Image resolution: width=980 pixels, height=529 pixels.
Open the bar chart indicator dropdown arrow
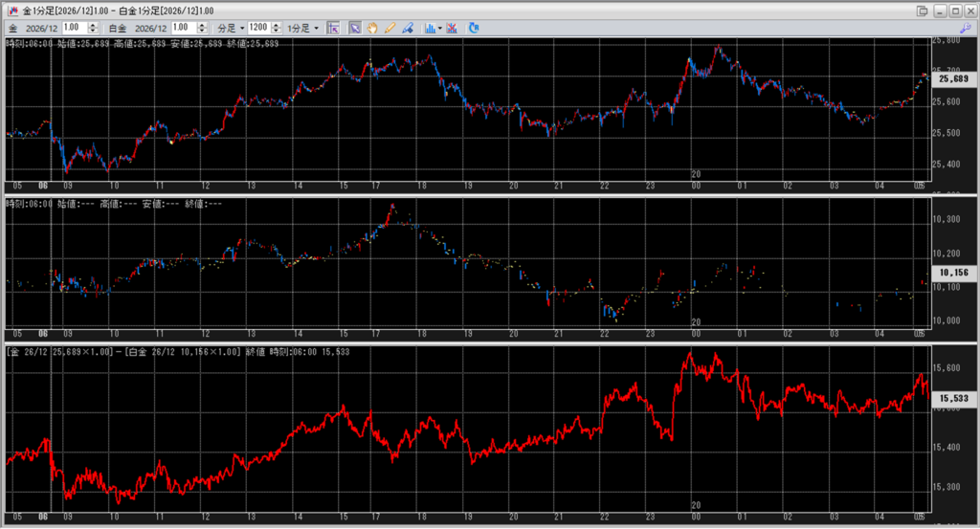click(x=439, y=28)
